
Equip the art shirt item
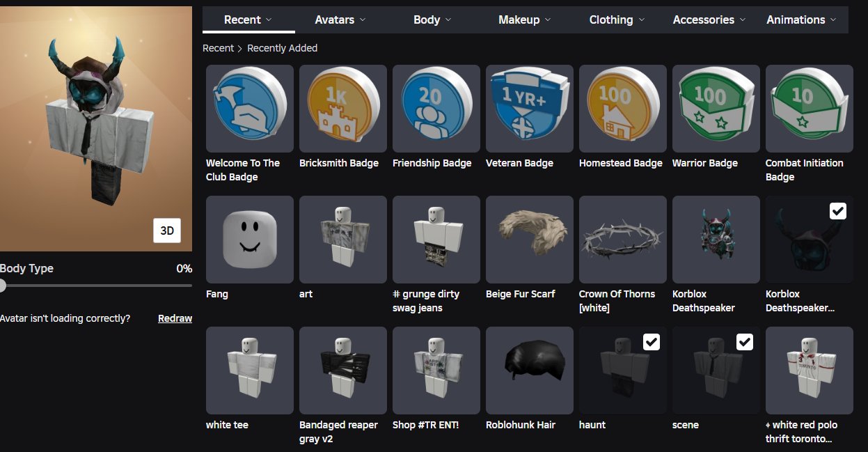pos(343,240)
